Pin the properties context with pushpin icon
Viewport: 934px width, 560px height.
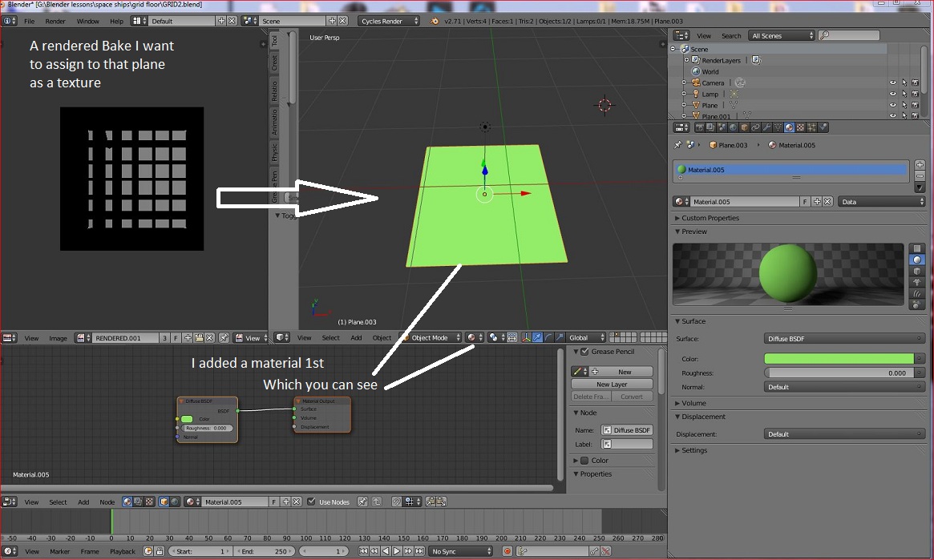(678, 145)
